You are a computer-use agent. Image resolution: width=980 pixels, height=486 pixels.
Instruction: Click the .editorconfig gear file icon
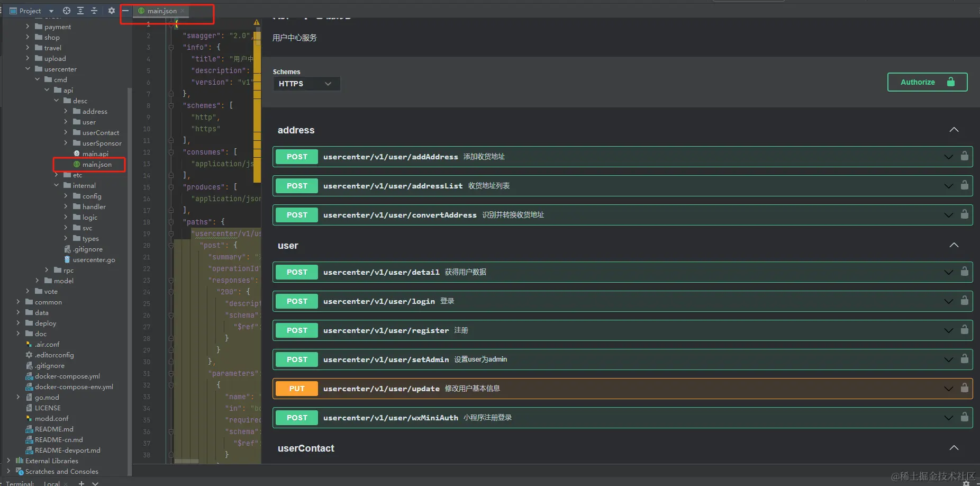(x=29, y=355)
